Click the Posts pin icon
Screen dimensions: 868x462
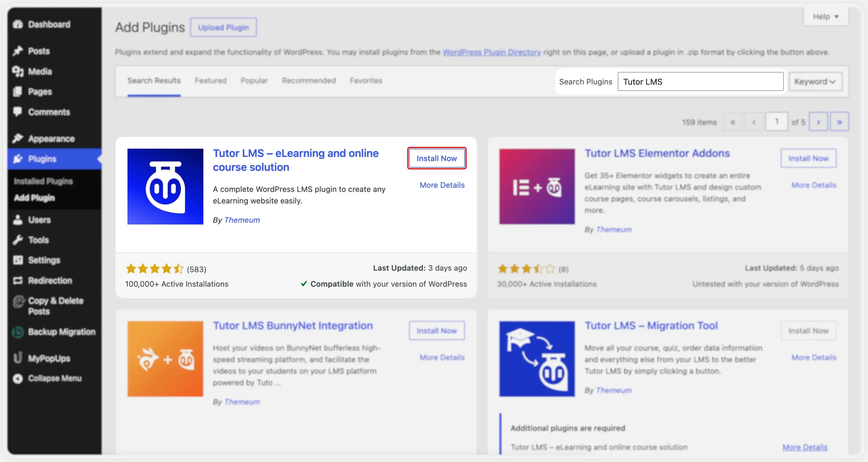pos(18,51)
